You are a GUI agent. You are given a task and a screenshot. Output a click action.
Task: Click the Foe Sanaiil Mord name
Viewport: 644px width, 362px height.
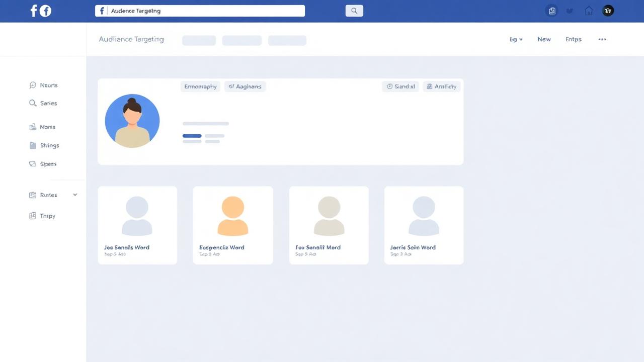coord(318,247)
